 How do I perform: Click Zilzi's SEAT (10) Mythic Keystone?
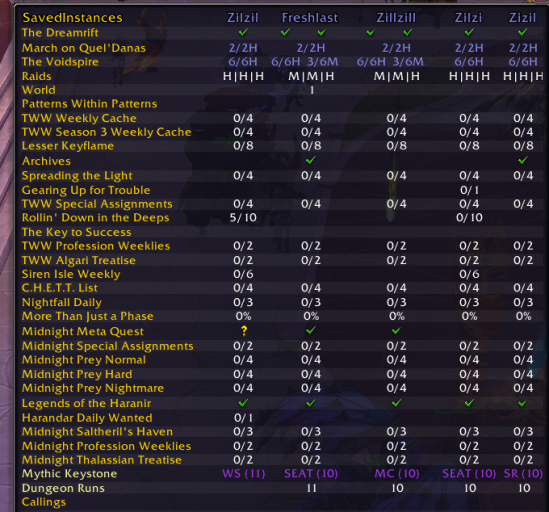[469, 474]
